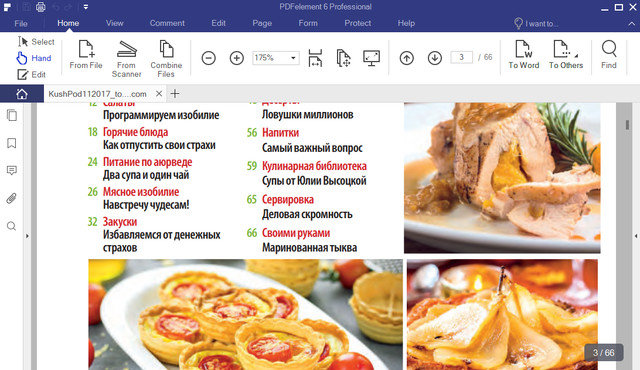Screen dimensions: 640x370
Task: Enter full screen view mode
Action: pos(371,58)
